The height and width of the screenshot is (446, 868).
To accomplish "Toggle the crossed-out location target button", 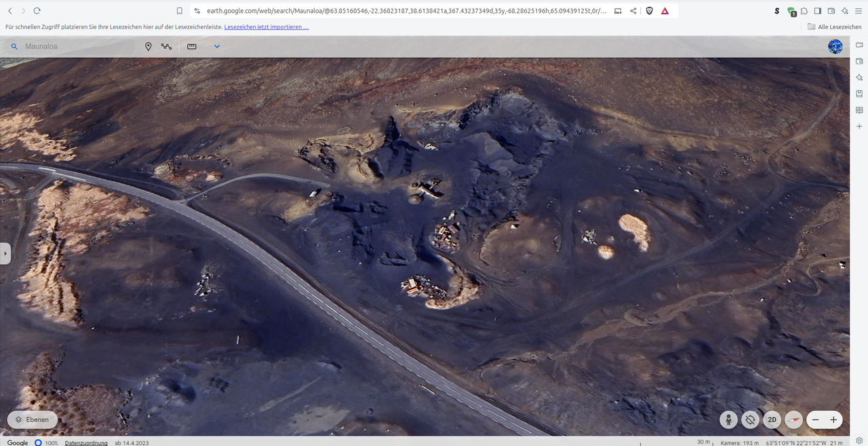I will point(750,420).
